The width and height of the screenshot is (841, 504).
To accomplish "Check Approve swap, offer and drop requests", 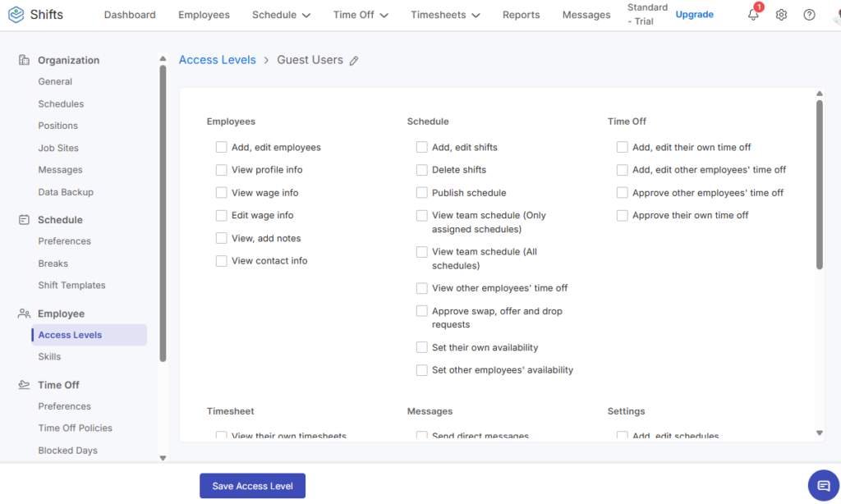I will 421,311.
